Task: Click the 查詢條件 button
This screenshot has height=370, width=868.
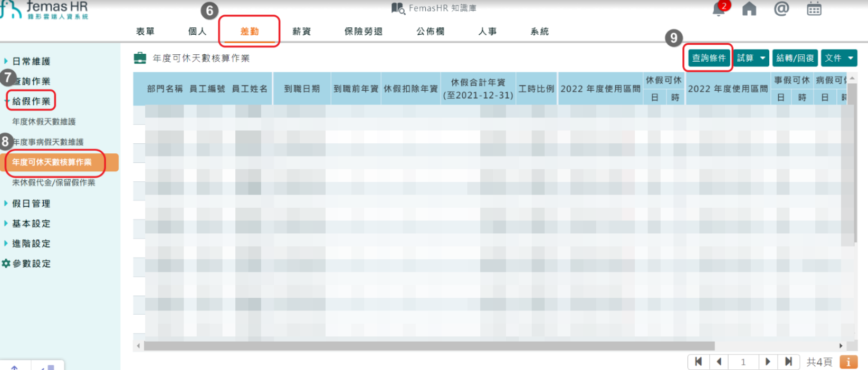Action: [709, 58]
